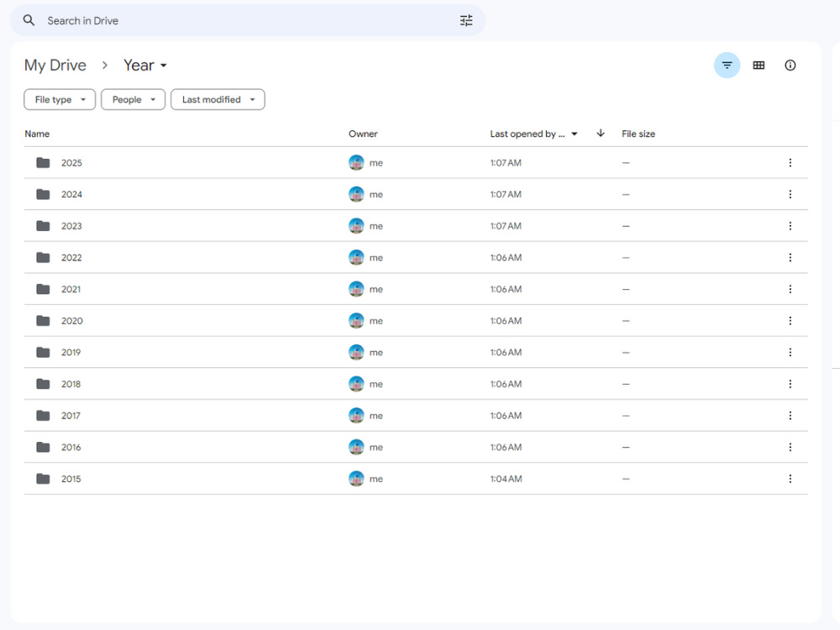Sort by Name column header

[37, 134]
